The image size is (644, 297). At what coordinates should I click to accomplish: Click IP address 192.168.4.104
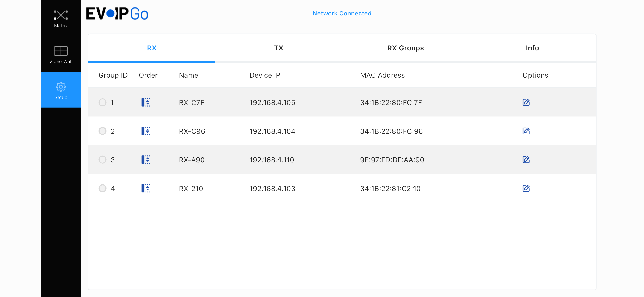[x=272, y=131]
